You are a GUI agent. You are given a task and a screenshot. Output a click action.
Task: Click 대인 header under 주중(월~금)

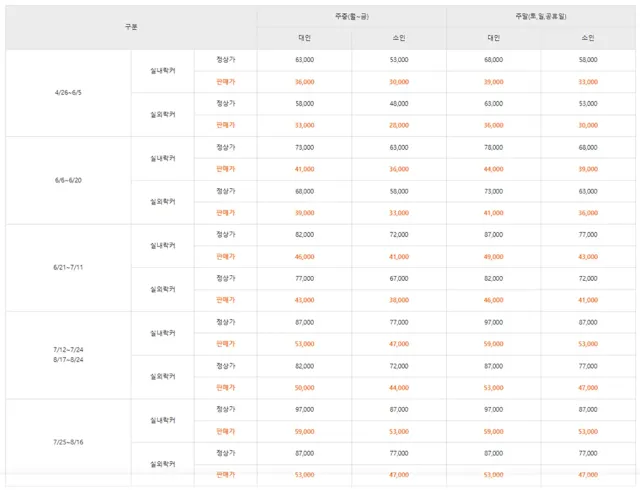(304, 38)
